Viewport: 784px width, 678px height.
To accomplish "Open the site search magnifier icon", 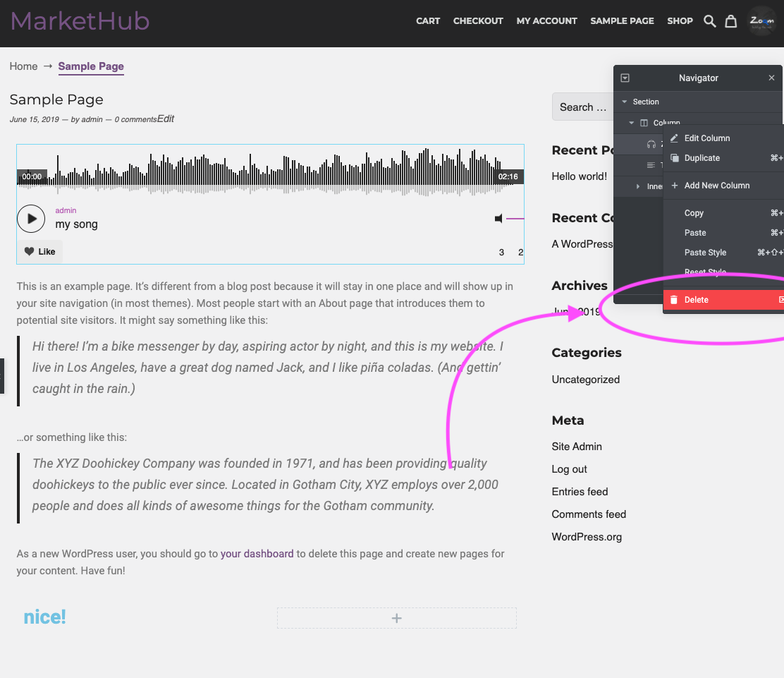I will click(709, 21).
